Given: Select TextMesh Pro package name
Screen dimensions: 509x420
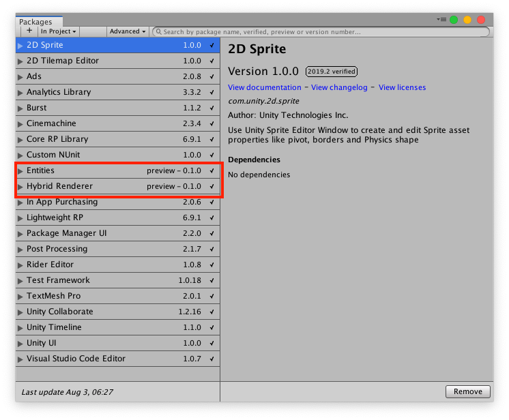Looking at the screenshot, I should [x=54, y=296].
